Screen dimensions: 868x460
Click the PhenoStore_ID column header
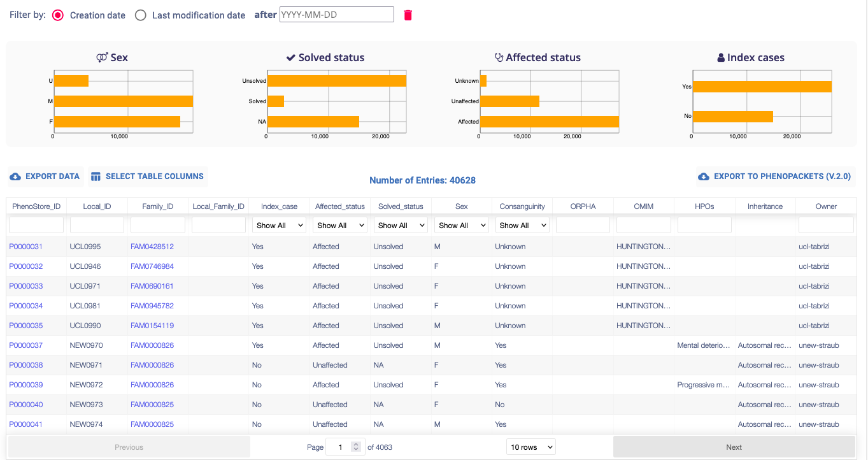tap(36, 206)
